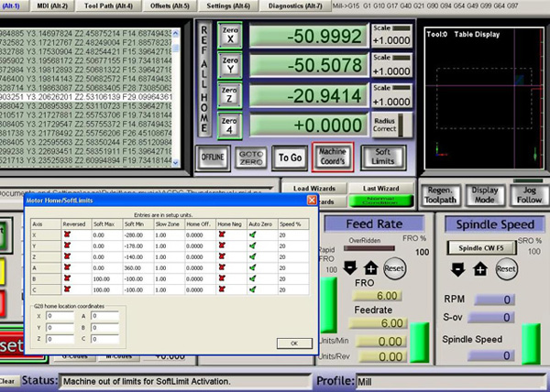Toggle the Auto Zero check for axis A
Screen dimensions: 550x392
[252, 267]
